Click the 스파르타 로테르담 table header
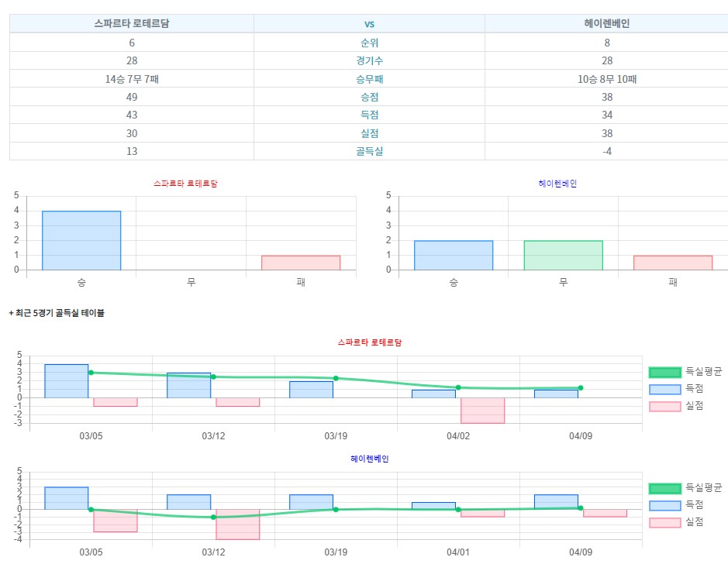728x564 pixels. tap(132, 23)
